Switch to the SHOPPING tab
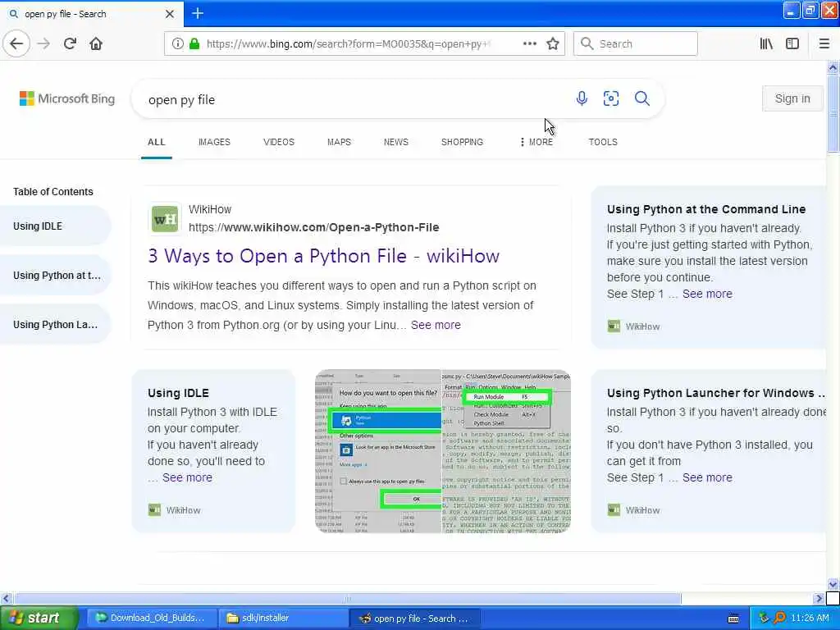 (463, 142)
